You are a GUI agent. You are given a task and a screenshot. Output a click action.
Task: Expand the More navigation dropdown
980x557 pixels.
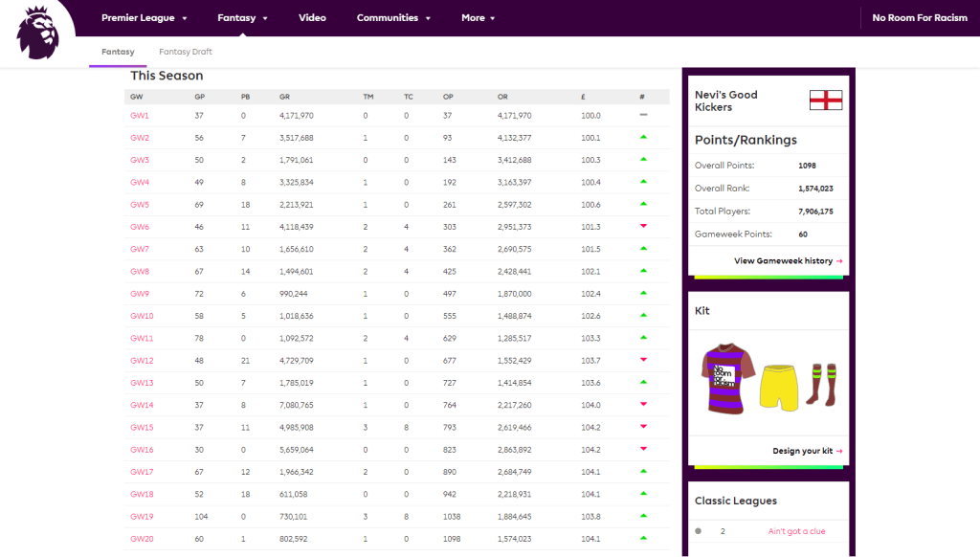pyautogui.click(x=478, y=18)
